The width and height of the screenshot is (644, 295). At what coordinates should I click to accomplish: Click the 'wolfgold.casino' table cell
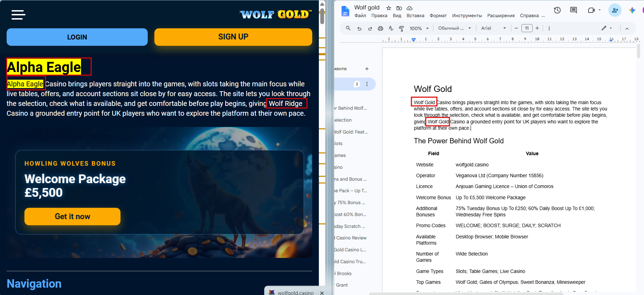point(472,165)
